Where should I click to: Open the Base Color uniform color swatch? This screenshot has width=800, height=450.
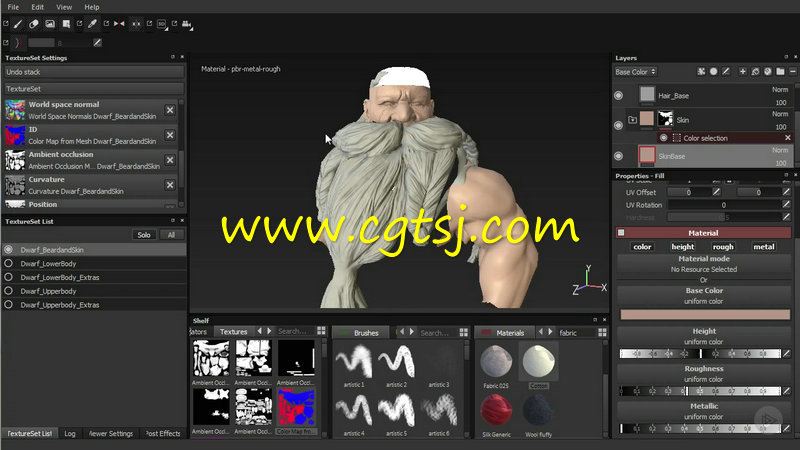(705, 314)
